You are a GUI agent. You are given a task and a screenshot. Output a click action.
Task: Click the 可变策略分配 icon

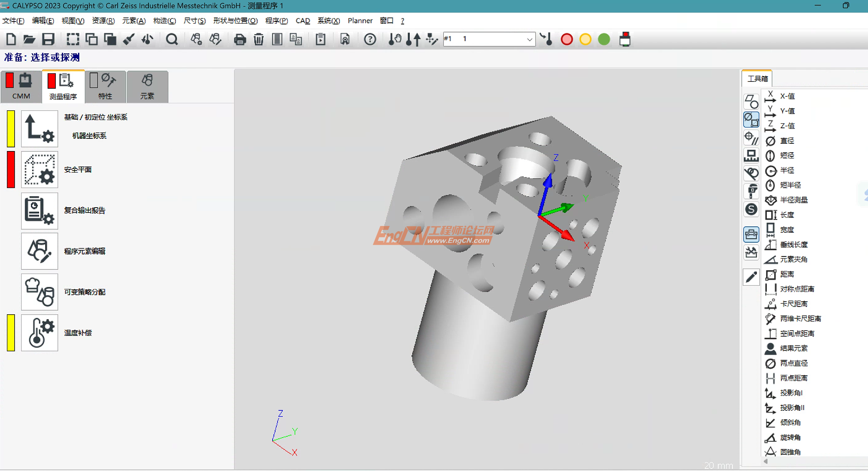pyautogui.click(x=39, y=292)
